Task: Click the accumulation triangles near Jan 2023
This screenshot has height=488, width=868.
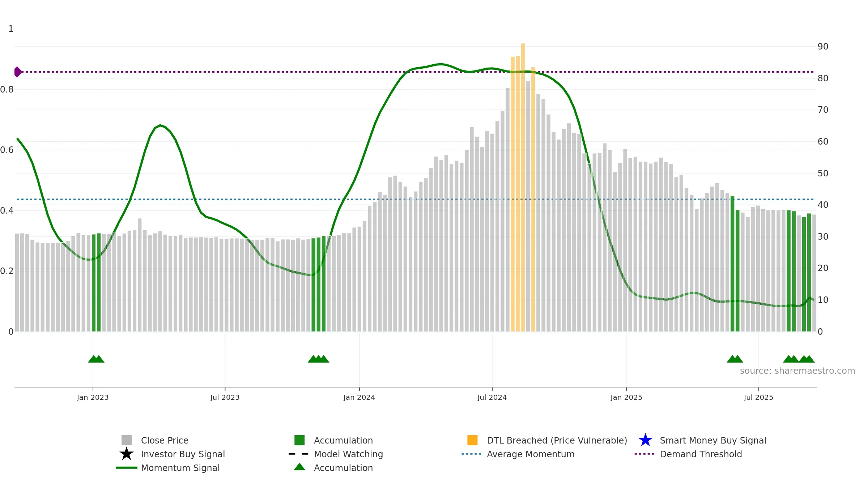Action: (x=96, y=359)
